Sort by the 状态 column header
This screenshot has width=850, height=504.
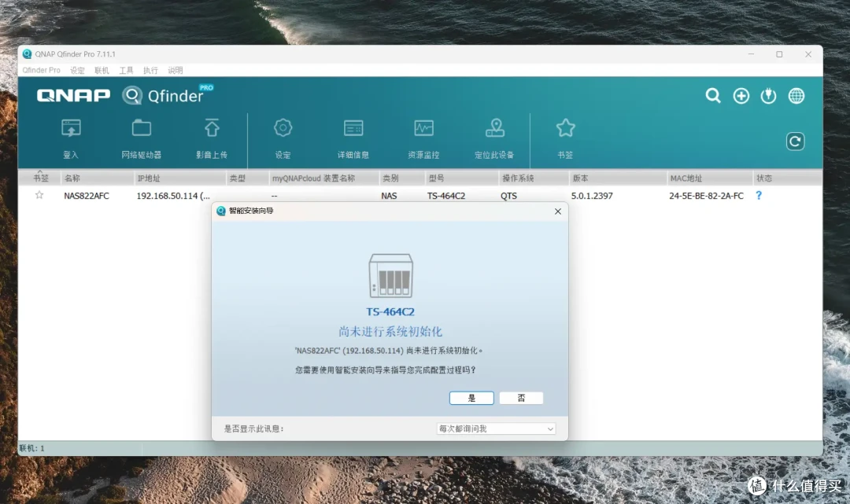click(787, 178)
